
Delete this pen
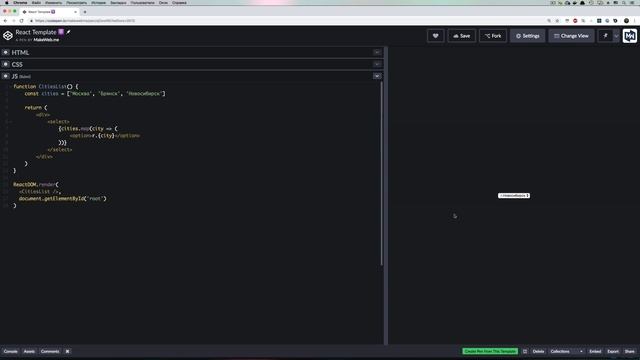click(538, 351)
